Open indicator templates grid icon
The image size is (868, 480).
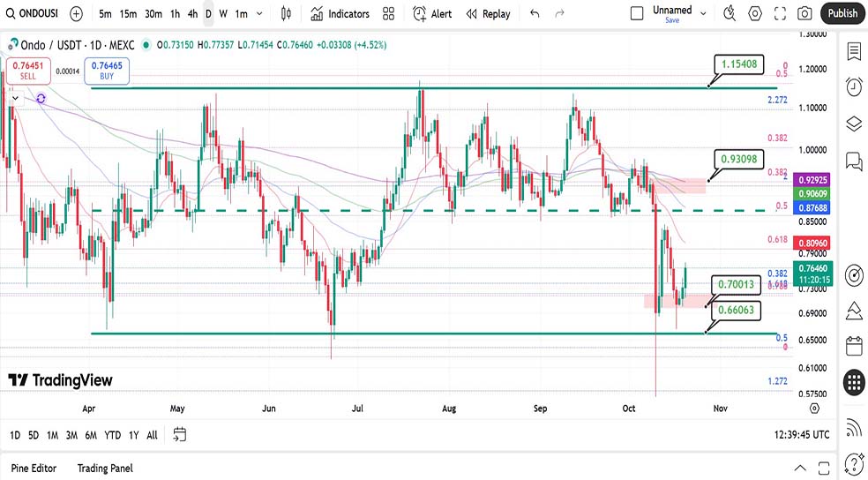point(389,13)
